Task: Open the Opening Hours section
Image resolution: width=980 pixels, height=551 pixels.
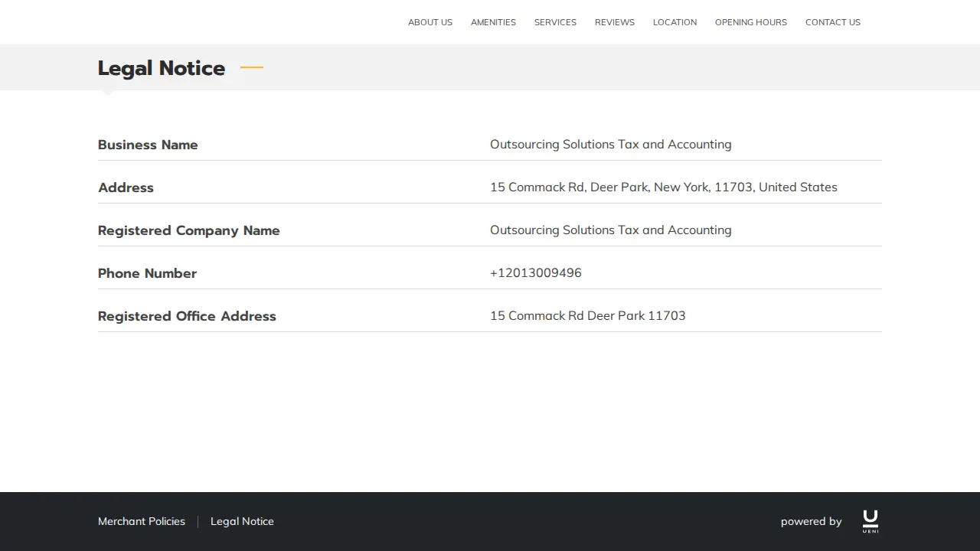Action: [x=751, y=22]
